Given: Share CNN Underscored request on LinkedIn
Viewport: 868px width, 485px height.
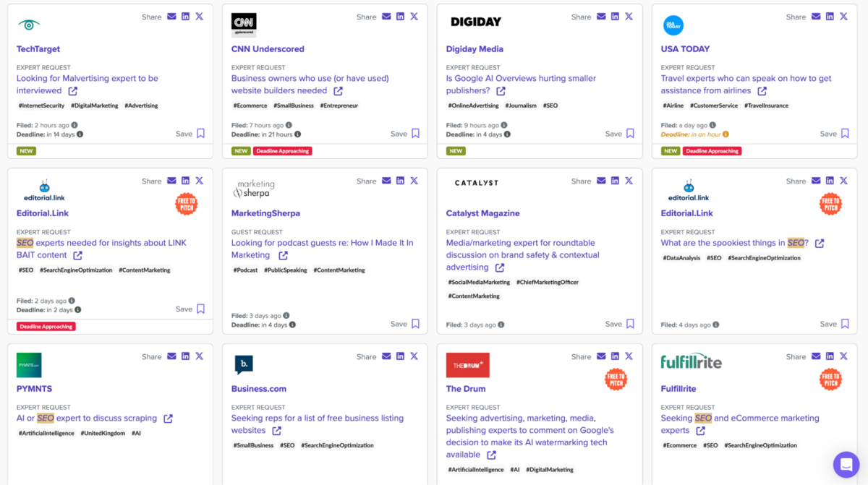Looking at the screenshot, I should tap(400, 17).
